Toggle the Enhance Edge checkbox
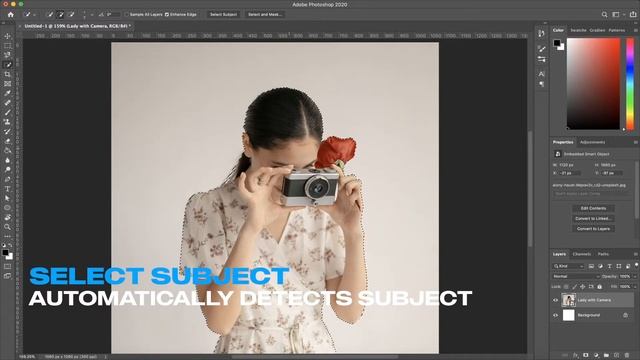Image resolution: width=640 pixels, height=360 pixels. (167, 15)
